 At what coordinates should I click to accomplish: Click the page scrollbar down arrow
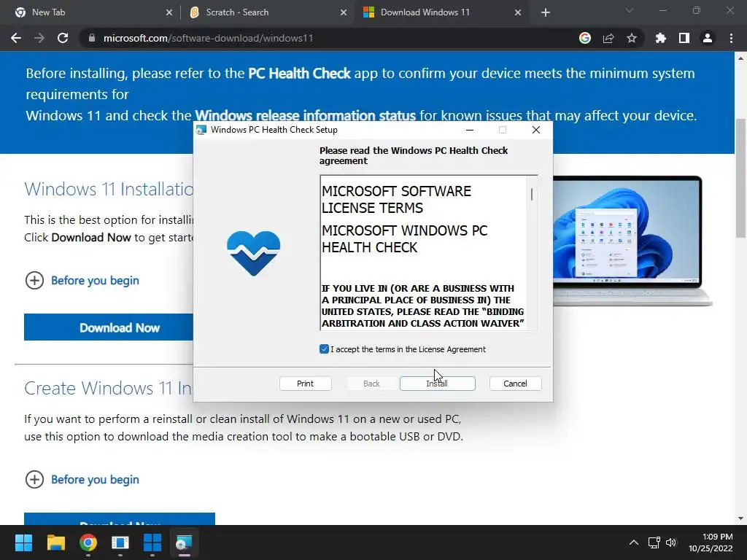(741, 518)
